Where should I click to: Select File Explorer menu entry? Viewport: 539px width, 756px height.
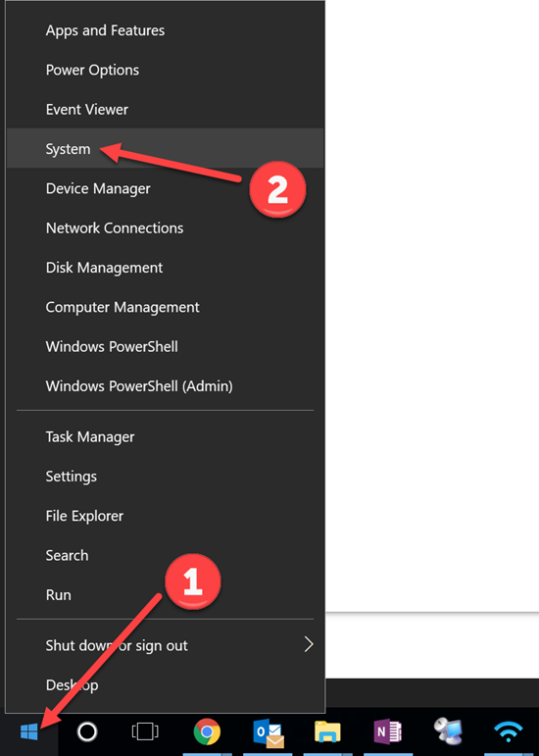coord(166,516)
